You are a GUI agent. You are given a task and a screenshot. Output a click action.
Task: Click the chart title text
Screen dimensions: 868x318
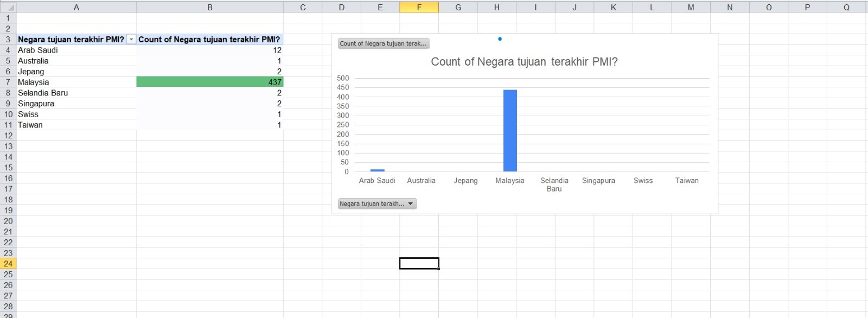(524, 62)
